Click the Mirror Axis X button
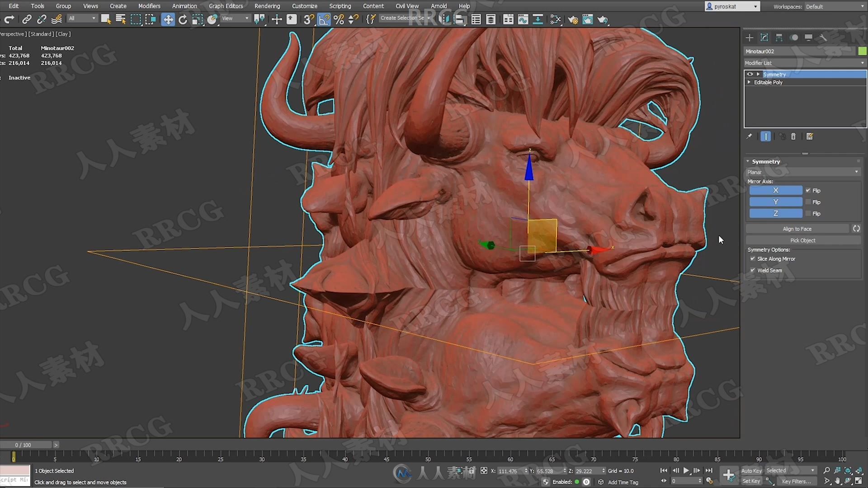Image resolution: width=868 pixels, height=488 pixels. (775, 190)
